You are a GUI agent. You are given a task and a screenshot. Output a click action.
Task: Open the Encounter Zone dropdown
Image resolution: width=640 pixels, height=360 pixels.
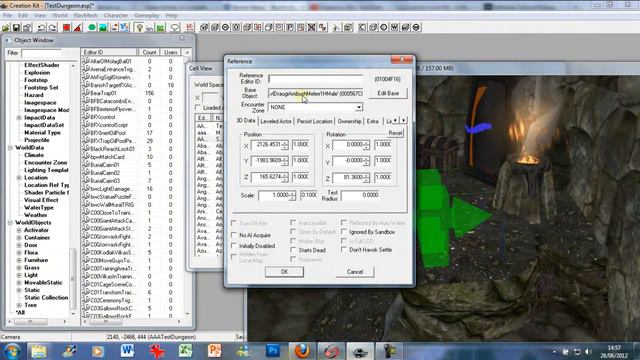358,107
